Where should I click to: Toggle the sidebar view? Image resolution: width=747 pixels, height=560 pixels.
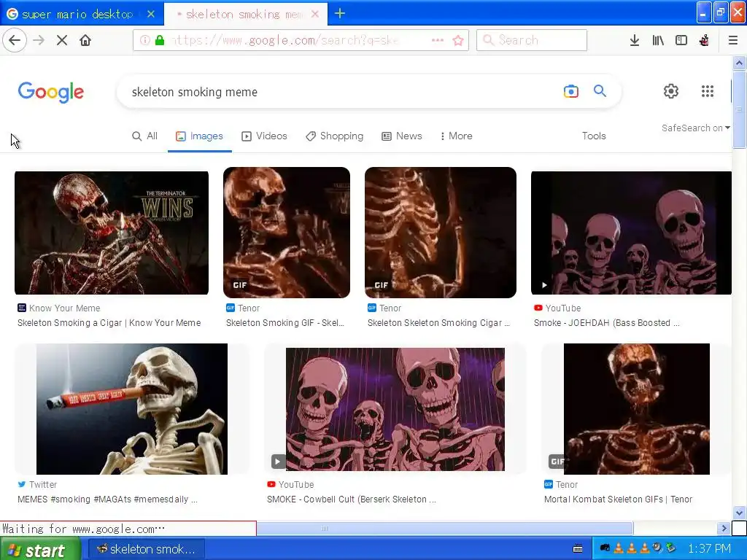681,41
